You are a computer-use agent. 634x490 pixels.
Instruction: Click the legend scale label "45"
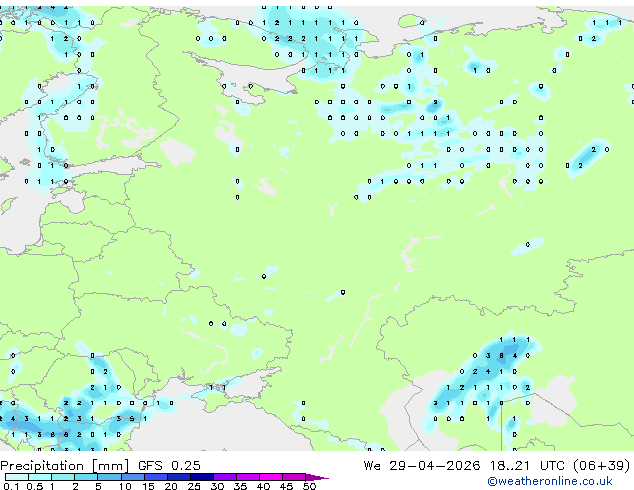pos(286,486)
